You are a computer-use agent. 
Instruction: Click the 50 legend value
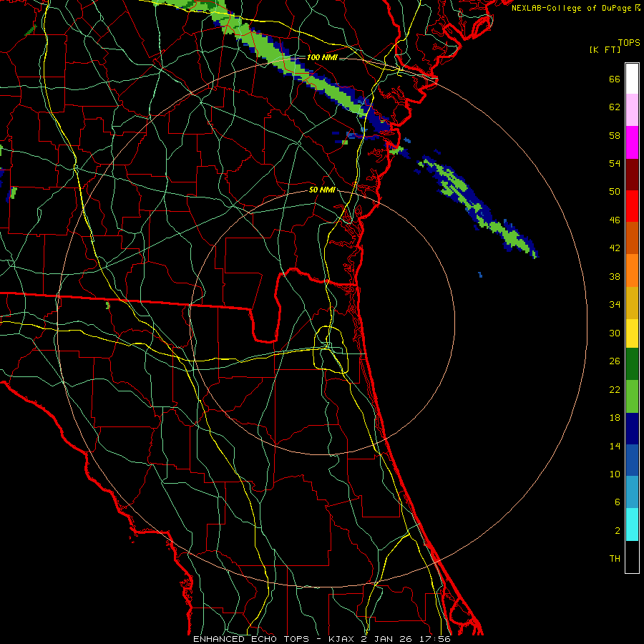point(615,192)
